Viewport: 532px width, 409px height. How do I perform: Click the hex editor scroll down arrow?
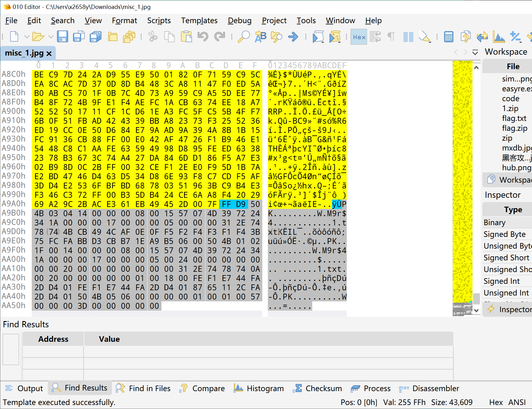pos(477,311)
